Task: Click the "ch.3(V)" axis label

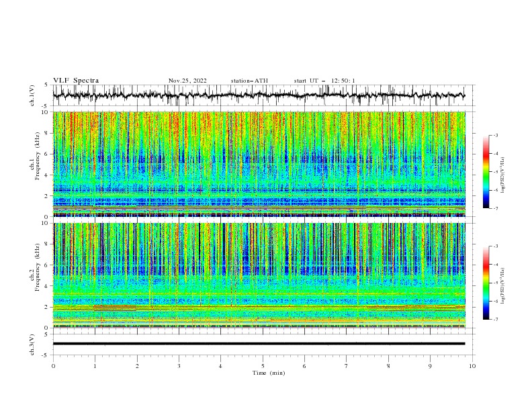Action: coord(32,345)
